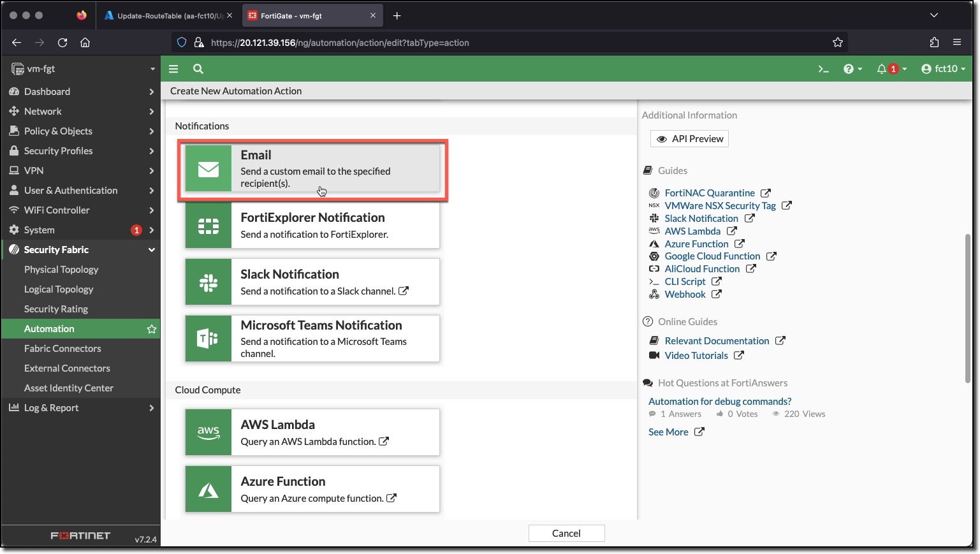Expand Log & Report menu
Image resolution: width=980 pixels, height=554 pixels.
coord(81,408)
